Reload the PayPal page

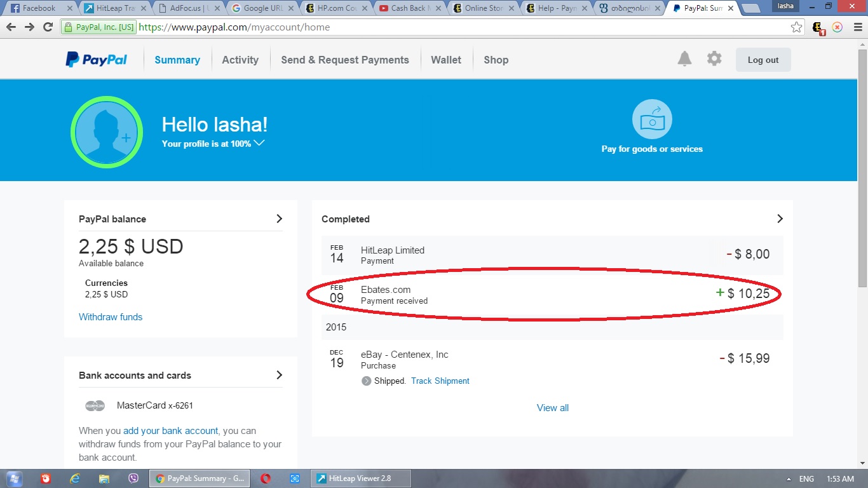(x=48, y=27)
